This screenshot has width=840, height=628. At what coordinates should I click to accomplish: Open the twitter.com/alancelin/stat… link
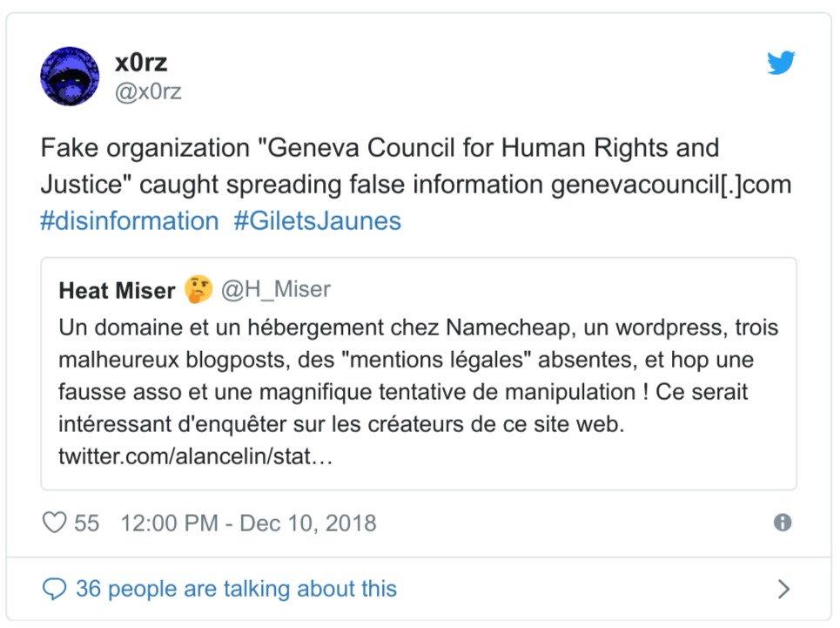tap(196, 456)
